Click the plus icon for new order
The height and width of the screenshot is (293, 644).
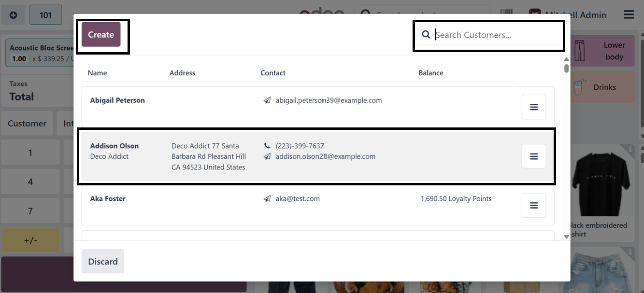[x=14, y=15]
